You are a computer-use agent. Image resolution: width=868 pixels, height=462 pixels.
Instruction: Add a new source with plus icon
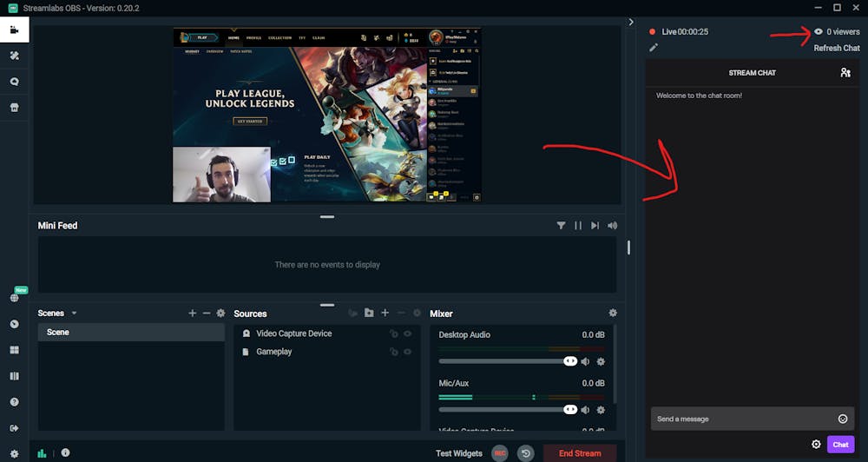point(385,313)
